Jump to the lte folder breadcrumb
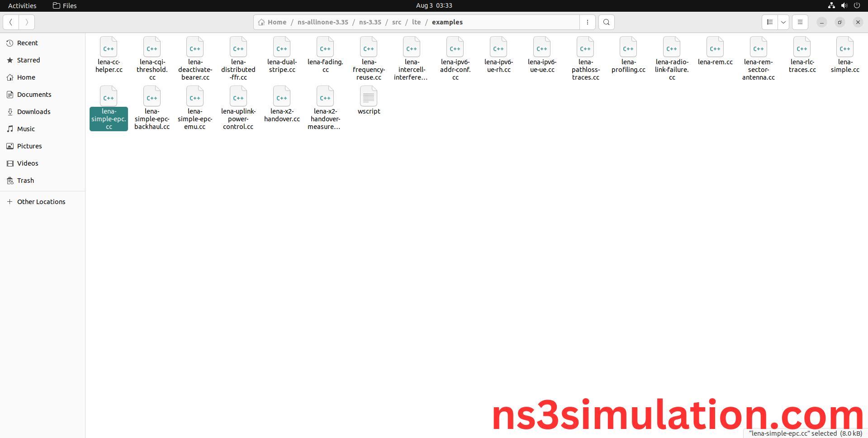This screenshot has width=868, height=438. click(x=416, y=22)
